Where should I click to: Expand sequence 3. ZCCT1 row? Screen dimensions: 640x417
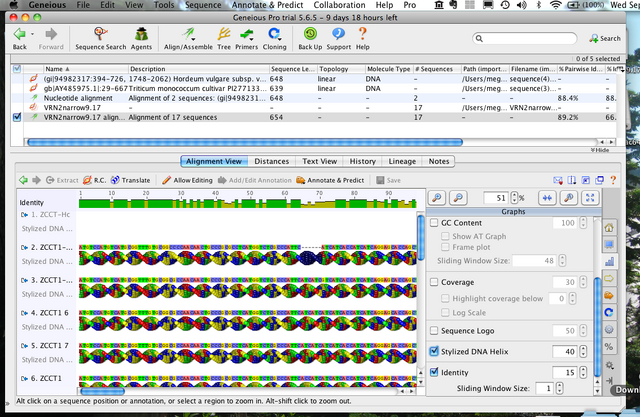click(24, 280)
